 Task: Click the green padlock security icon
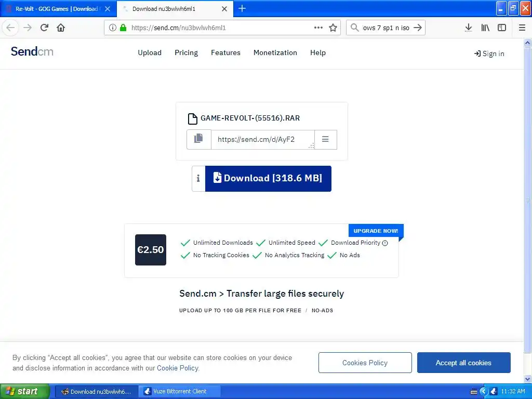point(123,28)
